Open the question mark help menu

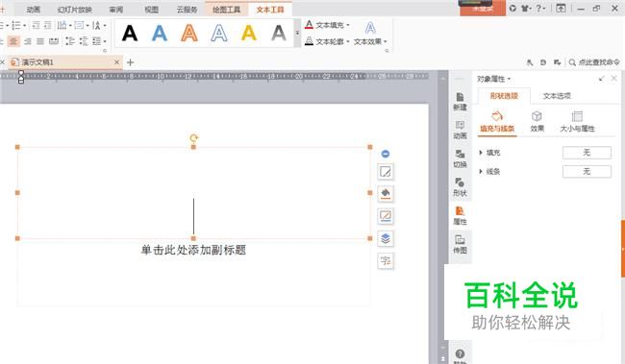coord(540,8)
